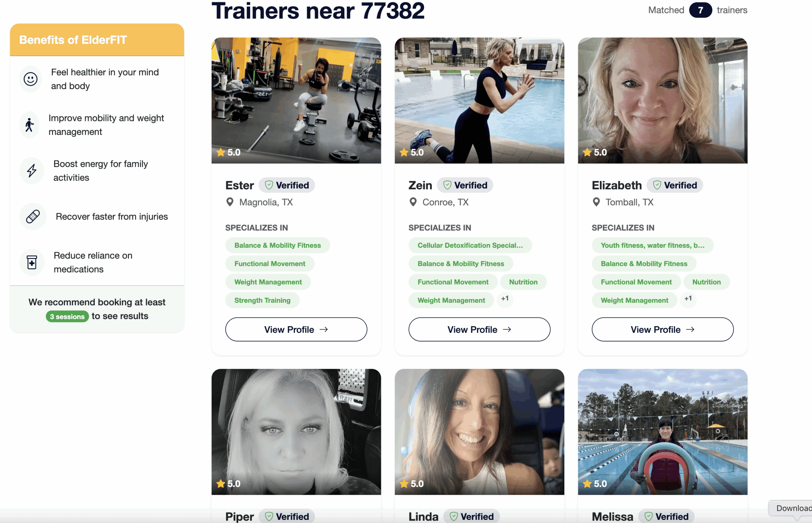Viewport: 812px width, 523px height.
Task: Open Ester's View Profile button
Action: pos(296,329)
